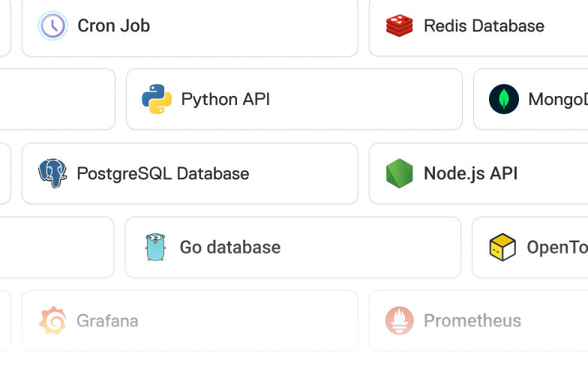
Task: Click the yellow OpenTo cube icon
Action: (502, 247)
